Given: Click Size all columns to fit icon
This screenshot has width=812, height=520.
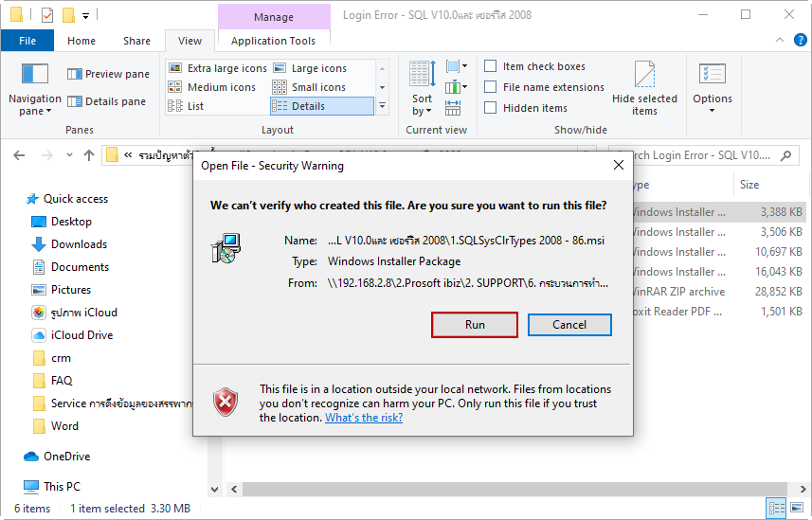Looking at the screenshot, I should click(x=453, y=108).
